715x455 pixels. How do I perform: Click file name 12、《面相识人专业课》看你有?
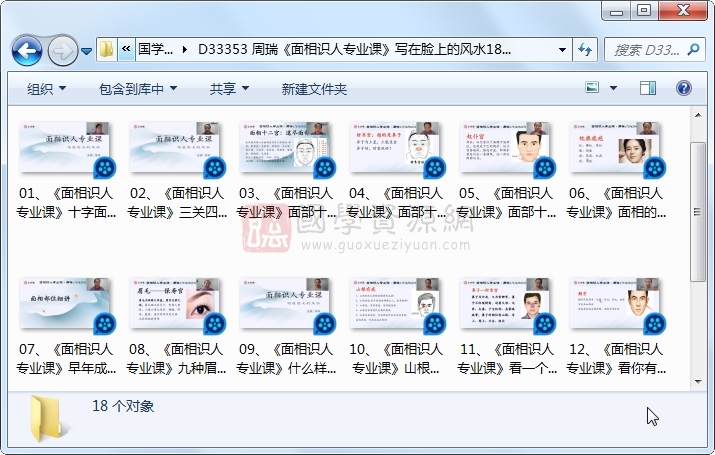pyautogui.click(x=616, y=359)
